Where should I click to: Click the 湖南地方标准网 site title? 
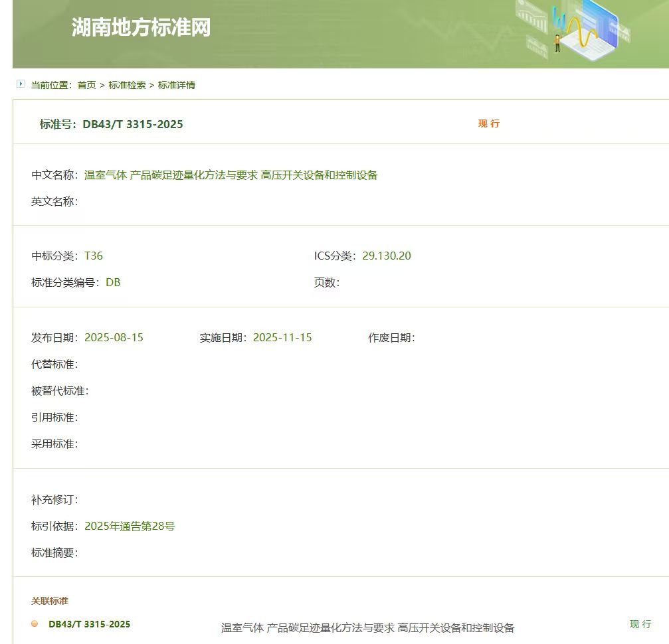(141, 28)
